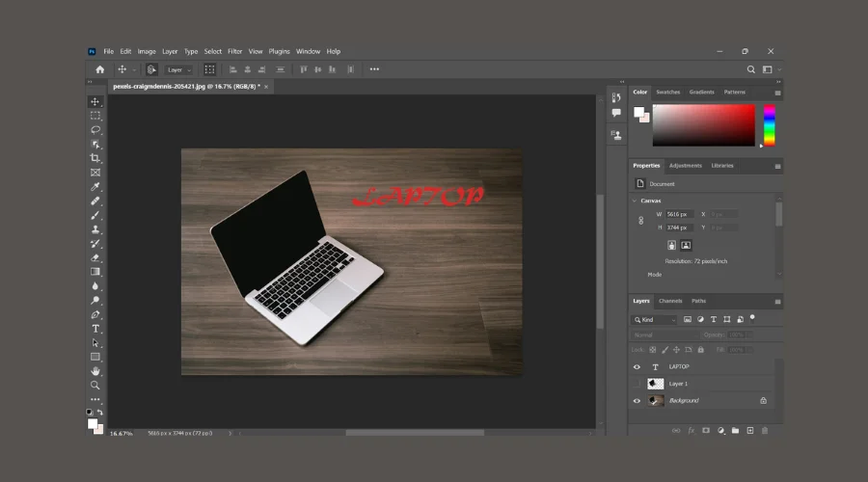Switch to the Channels tab
The height and width of the screenshot is (482, 868).
point(670,301)
